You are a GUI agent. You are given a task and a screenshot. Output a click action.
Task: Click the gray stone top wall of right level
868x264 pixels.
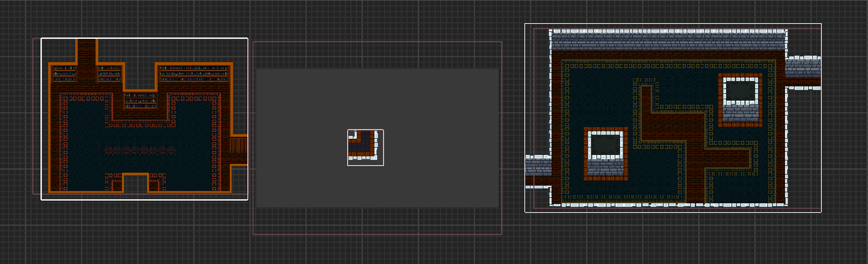click(668, 41)
